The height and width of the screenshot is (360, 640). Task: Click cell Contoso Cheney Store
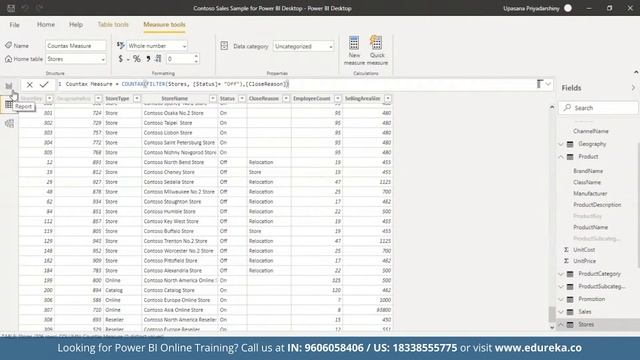pyautogui.click(x=169, y=172)
